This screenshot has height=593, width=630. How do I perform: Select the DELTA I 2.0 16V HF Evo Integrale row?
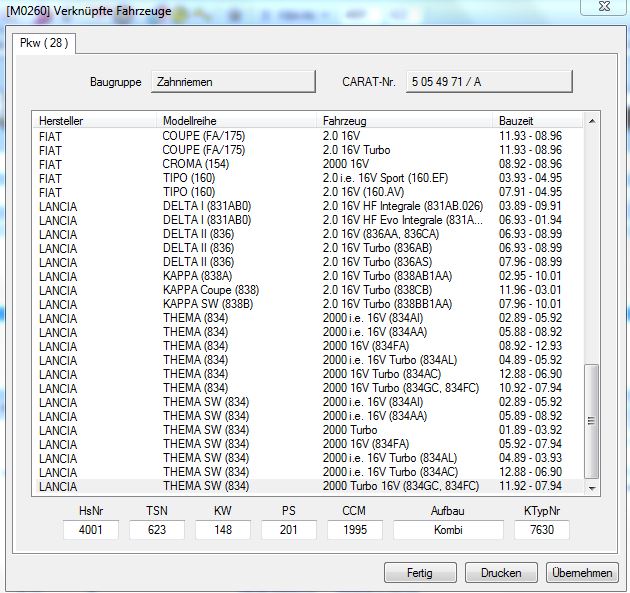tap(309, 220)
